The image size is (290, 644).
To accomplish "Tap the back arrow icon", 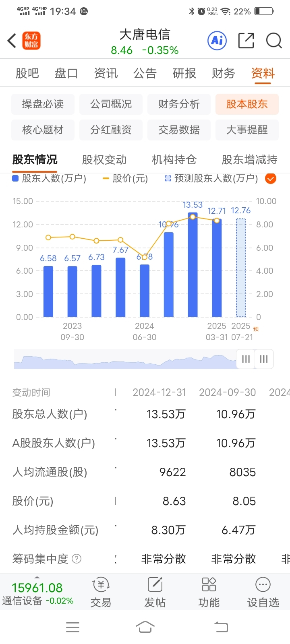I will point(12,41).
